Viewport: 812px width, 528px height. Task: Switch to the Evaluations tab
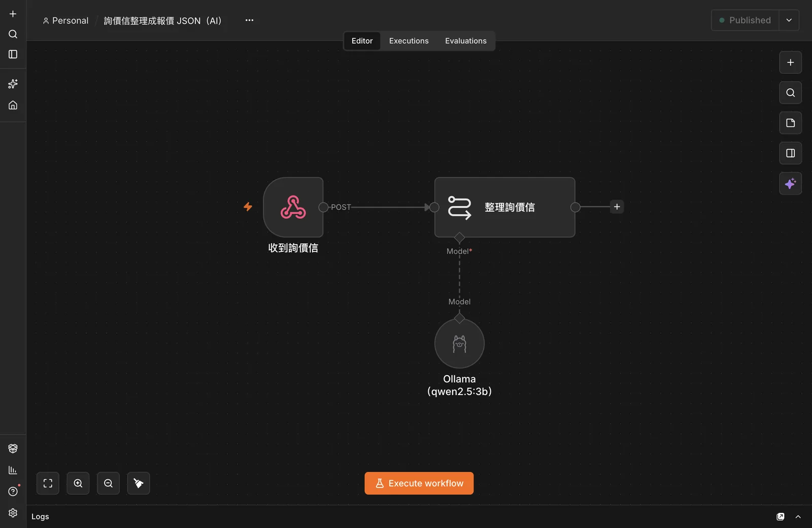coord(465,41)
